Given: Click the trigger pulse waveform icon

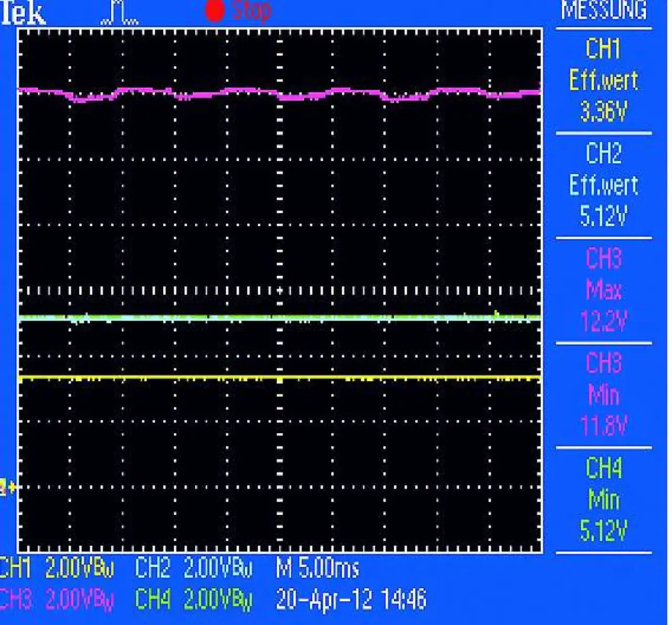Looking at the screenshot, I should (x=120, y=13).
